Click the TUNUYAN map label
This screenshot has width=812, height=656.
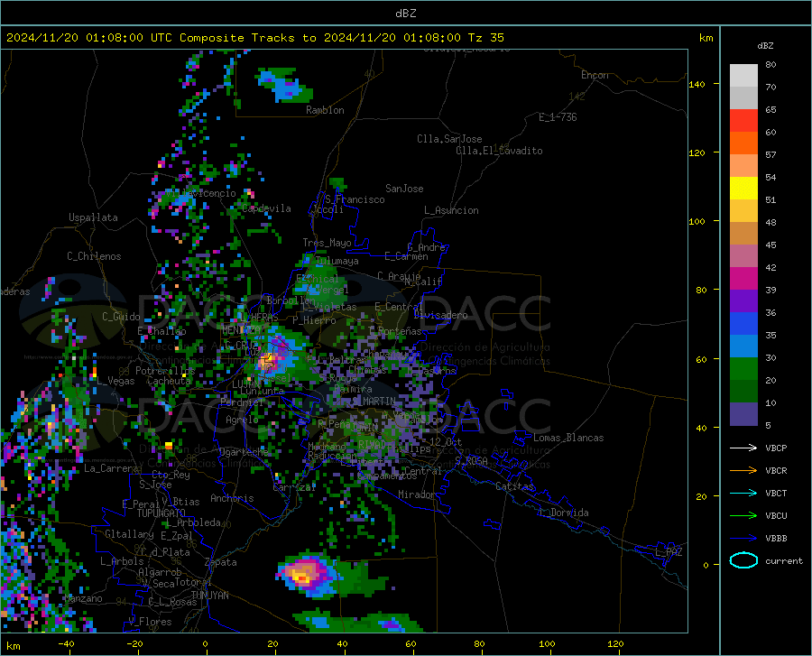(x=209, y=596)
